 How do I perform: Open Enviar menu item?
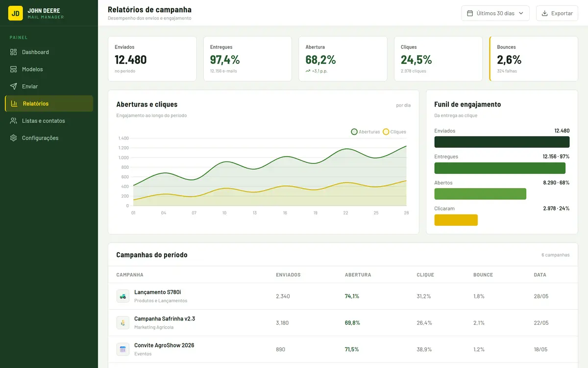[49, 86]
